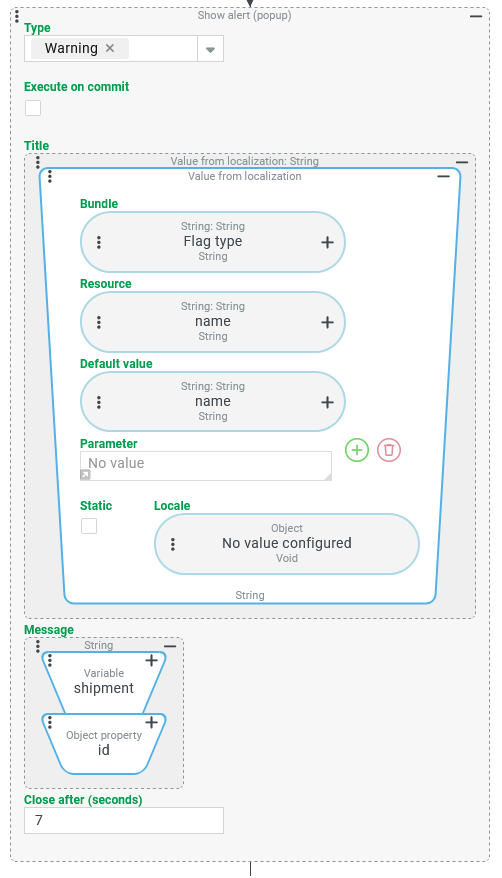Collapse the Message String block
Viewport: 502px width, 878px height.
pos(170,646)
